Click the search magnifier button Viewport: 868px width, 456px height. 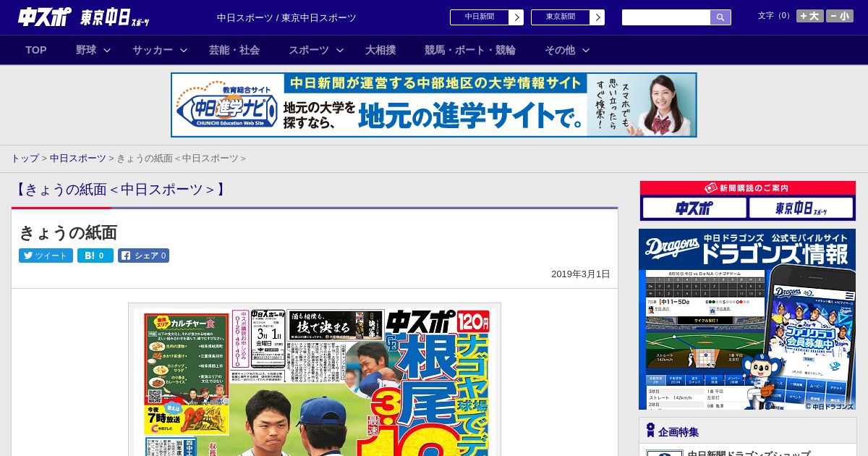[720, 17]
